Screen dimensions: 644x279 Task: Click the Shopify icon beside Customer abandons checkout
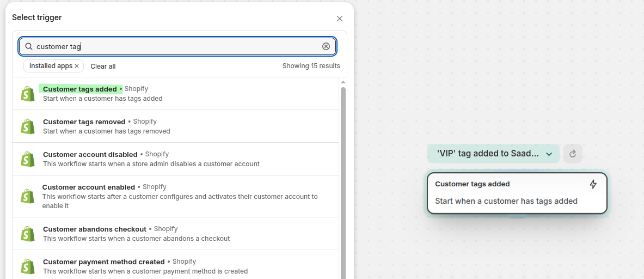click(28, 234)
